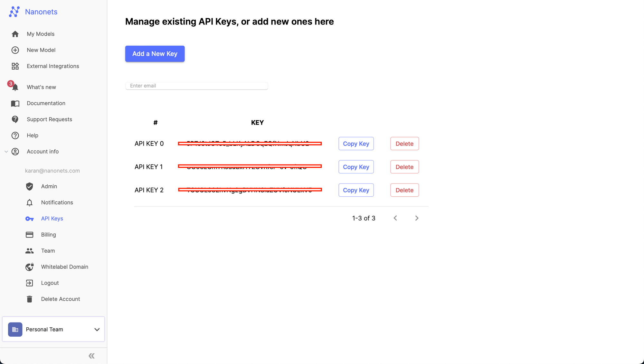This screenshot has width=644, height=364.
Task: Collapse the sidebar with double-chevron
Action: tap(91, 355)
